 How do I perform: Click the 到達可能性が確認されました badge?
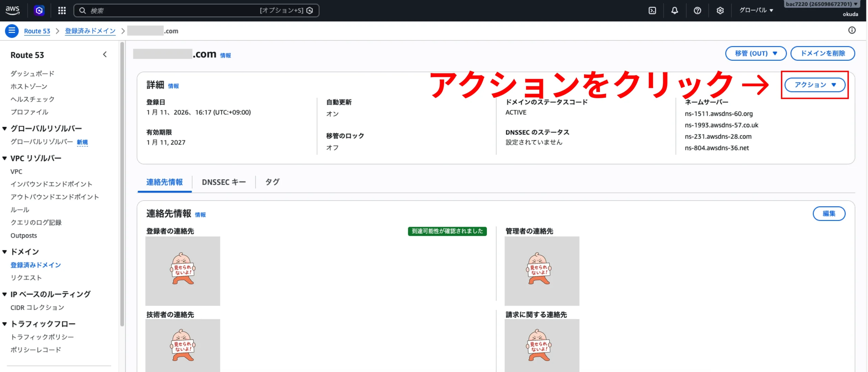(x=447, y=231)
